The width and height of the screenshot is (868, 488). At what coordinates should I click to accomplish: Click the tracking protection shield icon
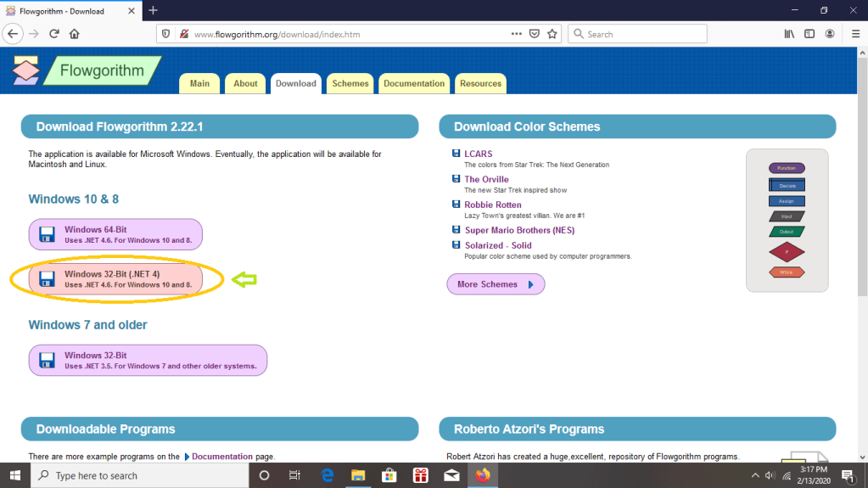tap(166, 34)
